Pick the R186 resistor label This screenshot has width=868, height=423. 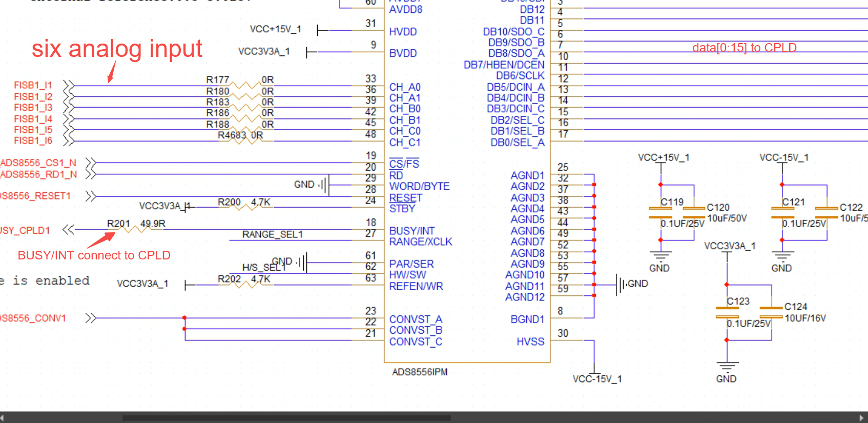218,113
